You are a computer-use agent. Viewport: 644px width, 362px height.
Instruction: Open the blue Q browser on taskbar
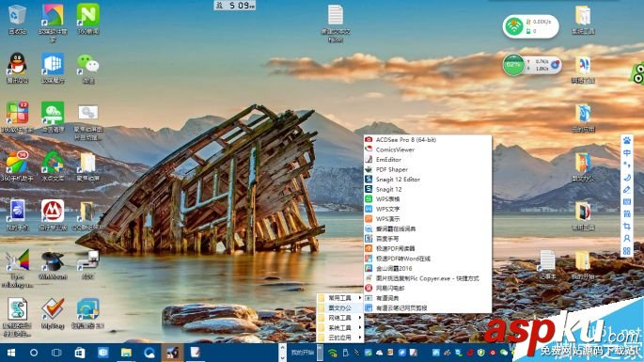[x=149, y=353]
